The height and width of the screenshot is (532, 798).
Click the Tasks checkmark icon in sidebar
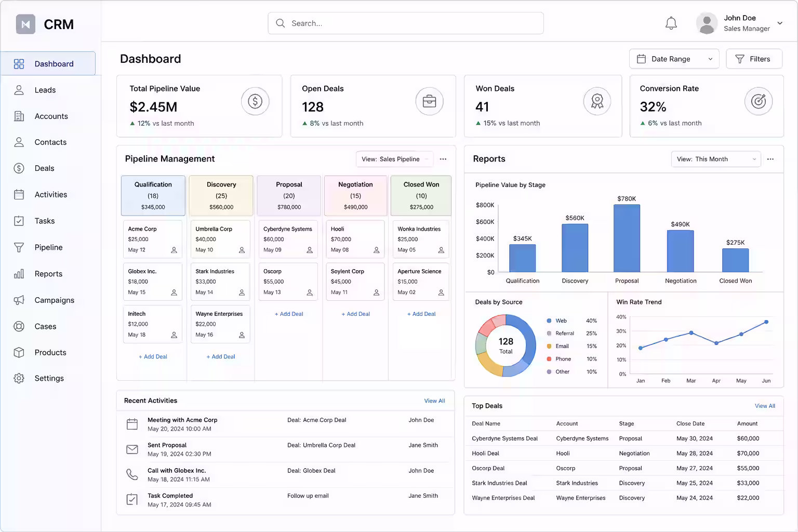(19, 221)
